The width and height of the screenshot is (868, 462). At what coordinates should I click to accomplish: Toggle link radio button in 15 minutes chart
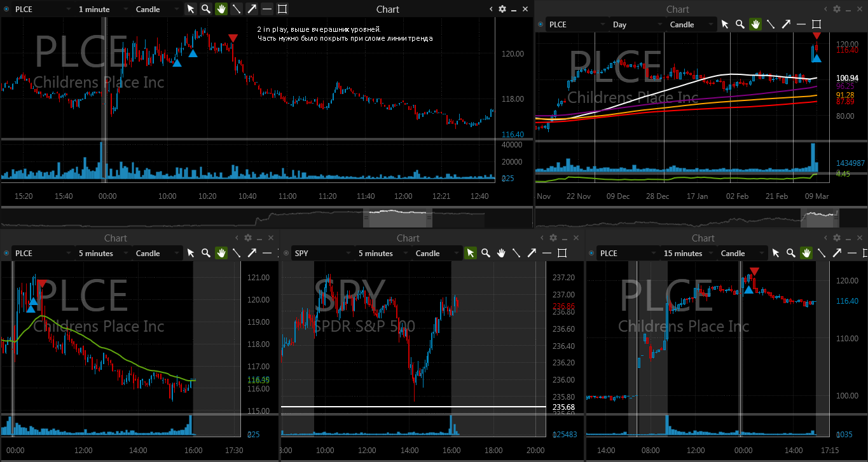coord(591,253)
